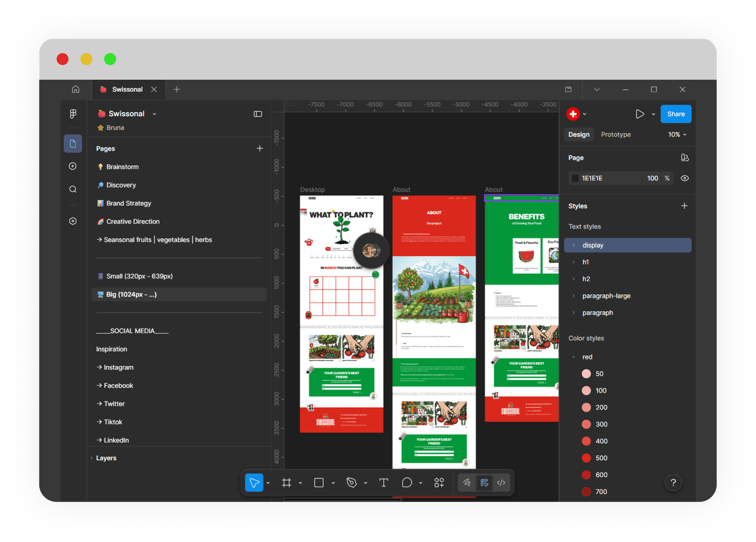Switch to the Design tab
Screen dimensions: 756x542
pos(579,134)
